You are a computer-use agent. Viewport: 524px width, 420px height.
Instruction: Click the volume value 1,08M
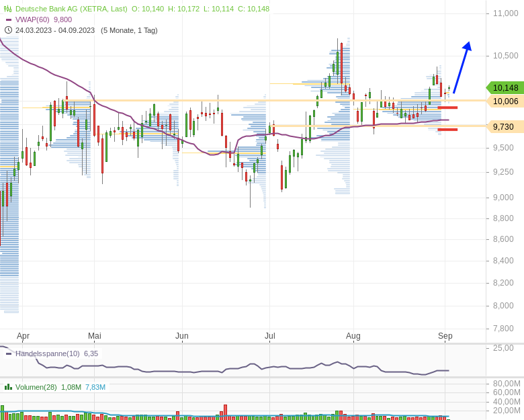point(71,387)
